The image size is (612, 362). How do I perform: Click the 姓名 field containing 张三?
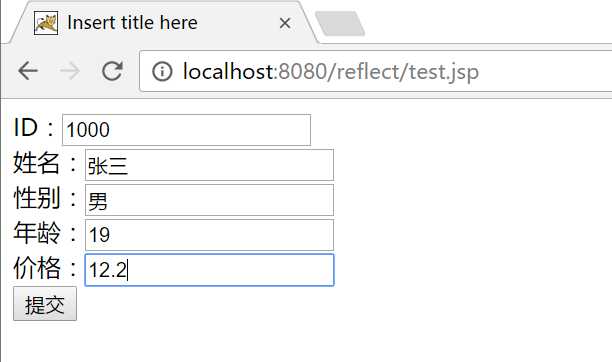coord(210,165)
